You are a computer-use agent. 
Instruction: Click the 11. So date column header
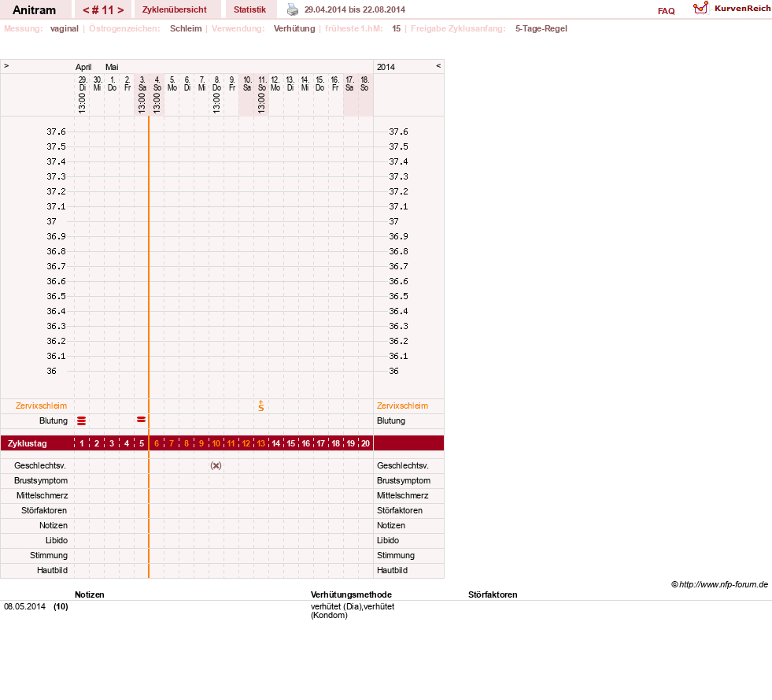point(262,83)
